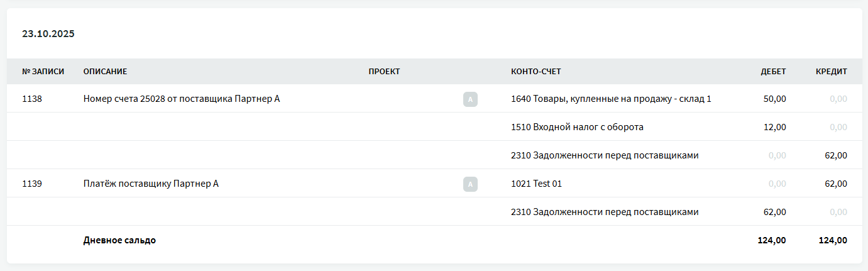Screen dimensions: 868x271
Task: Click the '№ ЗАПИСИ' column header
Action: point(43,72)
